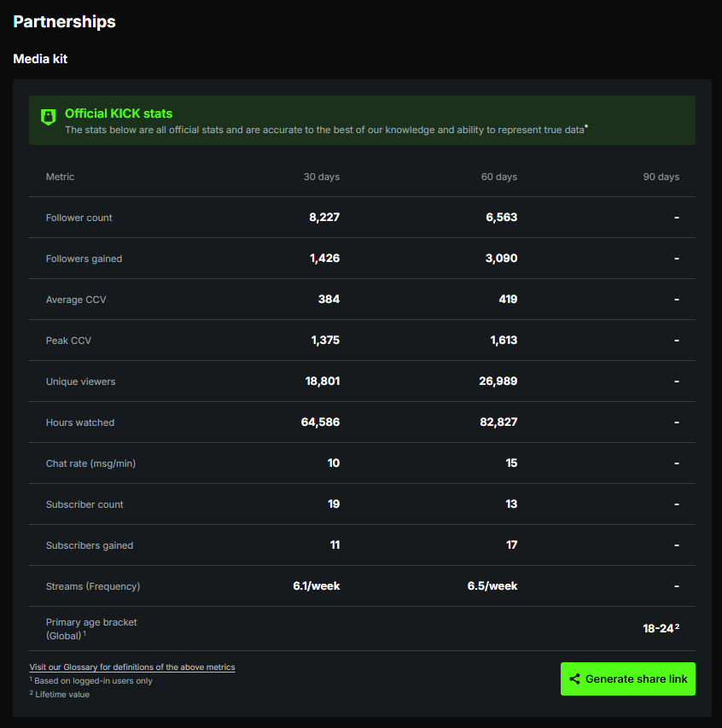
Task: Click streams frequency value 6.5/week
Action: (492, 586)
